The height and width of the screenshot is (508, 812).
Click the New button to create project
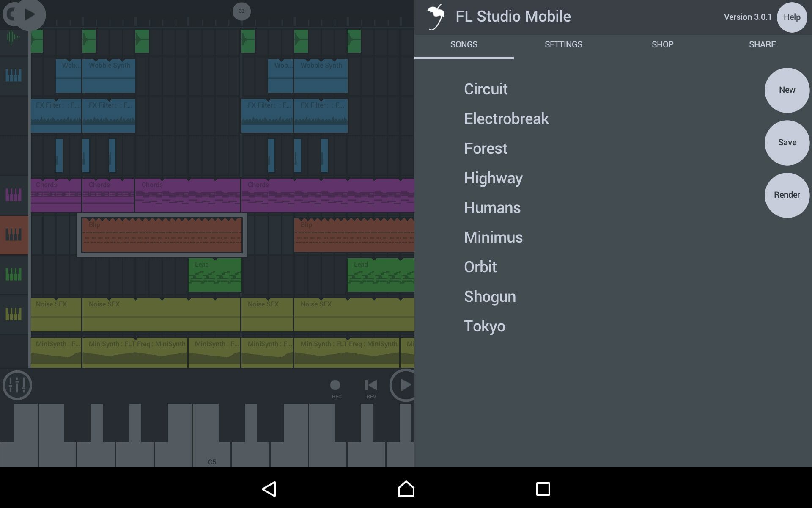(787, 90)
